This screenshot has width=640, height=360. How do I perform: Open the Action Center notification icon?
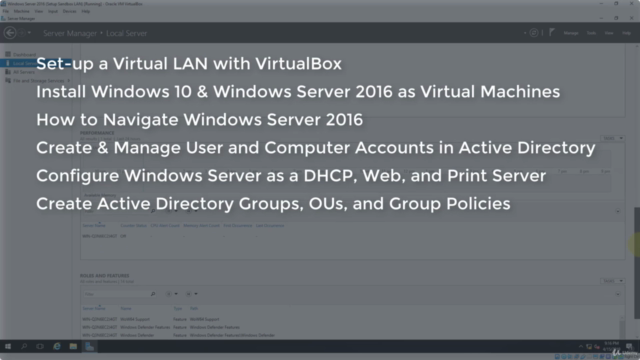point(629,347)
